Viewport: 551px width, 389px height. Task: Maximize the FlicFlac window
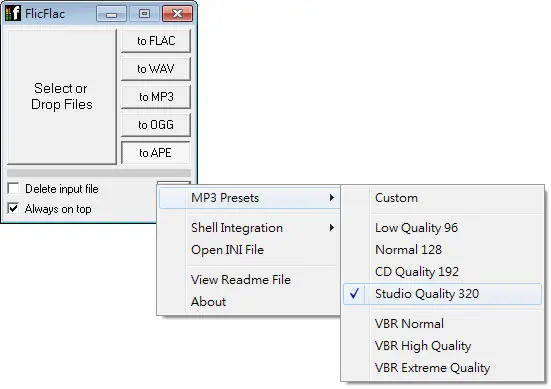(144, 14)
